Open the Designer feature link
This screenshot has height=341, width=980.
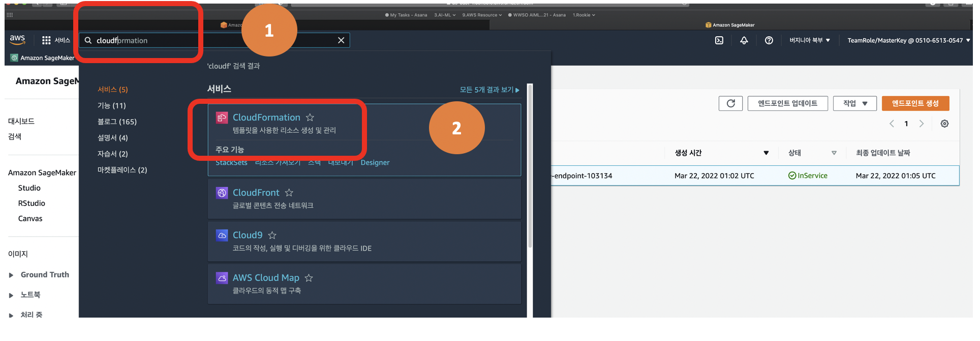pyautogui.click(x=375, y=163)
